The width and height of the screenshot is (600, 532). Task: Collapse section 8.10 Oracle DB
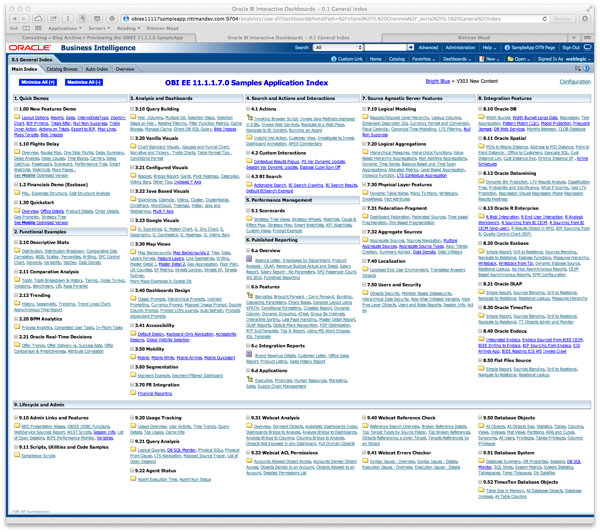pyautogui.click(x=481, y=109)
